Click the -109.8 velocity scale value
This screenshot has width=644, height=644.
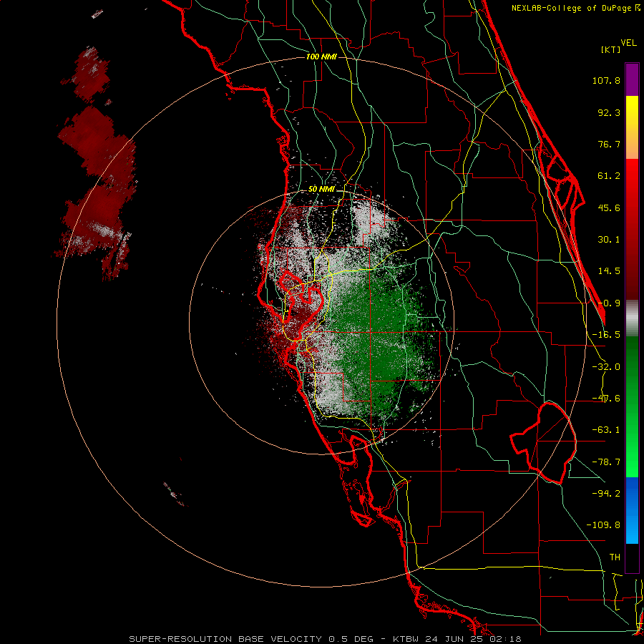[x=604, y=525]
